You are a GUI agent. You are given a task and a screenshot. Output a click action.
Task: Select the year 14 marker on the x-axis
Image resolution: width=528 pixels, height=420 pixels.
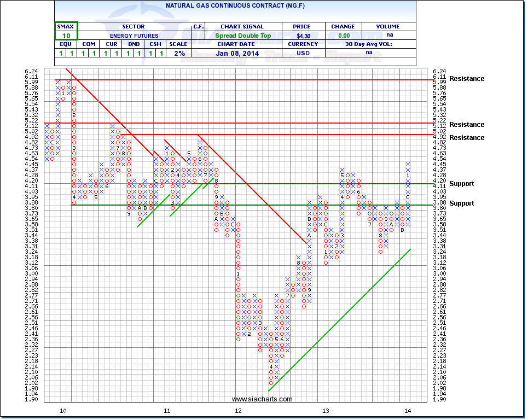408,410
